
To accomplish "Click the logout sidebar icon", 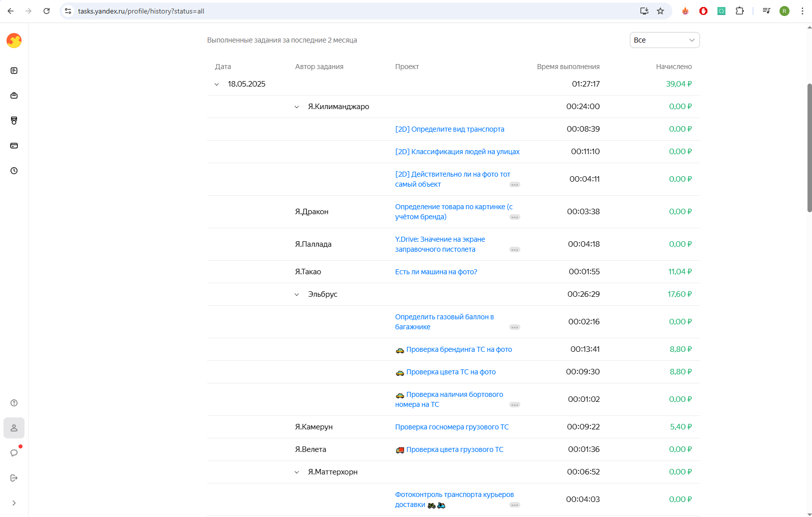I will tap(14, 478).
